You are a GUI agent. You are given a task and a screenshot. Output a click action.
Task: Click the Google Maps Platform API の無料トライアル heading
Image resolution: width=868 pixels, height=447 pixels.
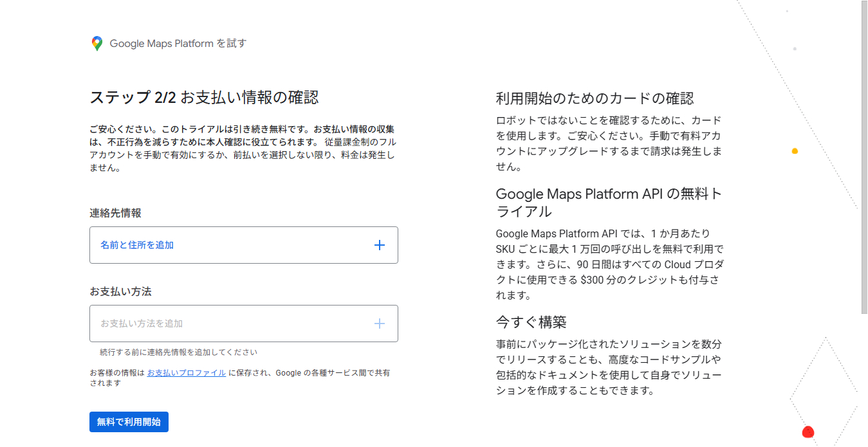pyautogui.click(x=609, y=203)
